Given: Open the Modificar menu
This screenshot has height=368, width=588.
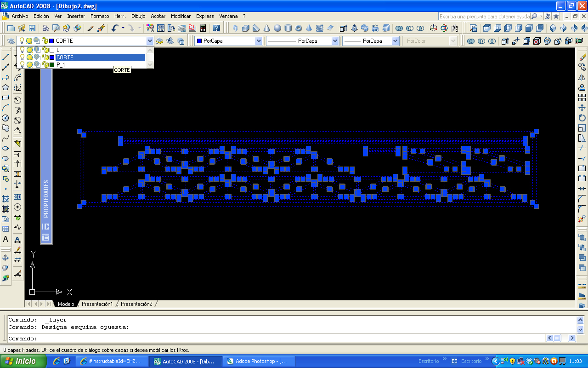Looking at the screenshot, I should pyautogui.click(x=181, y=16).
